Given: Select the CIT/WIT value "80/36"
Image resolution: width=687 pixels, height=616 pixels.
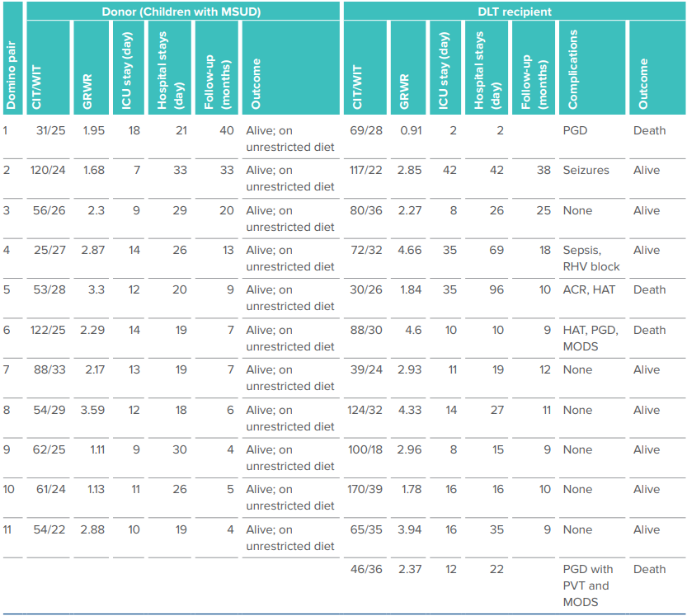Looking at the screenshot, I should tap(366, 210).
